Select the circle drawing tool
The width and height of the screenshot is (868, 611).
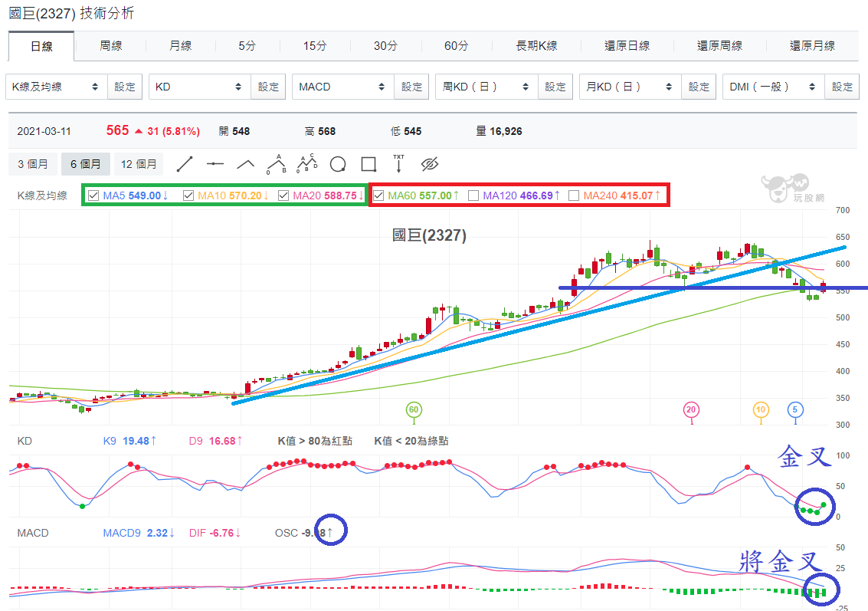[x=338, y=165]
